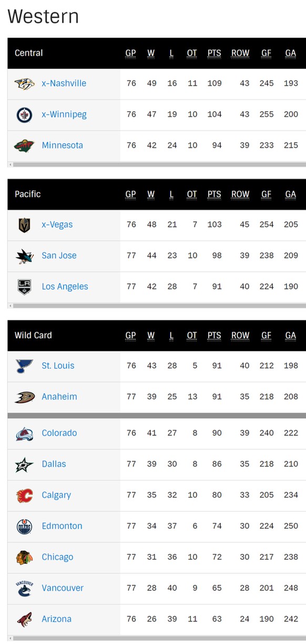
Task: Open the Arizona team link
Action: 56,619
